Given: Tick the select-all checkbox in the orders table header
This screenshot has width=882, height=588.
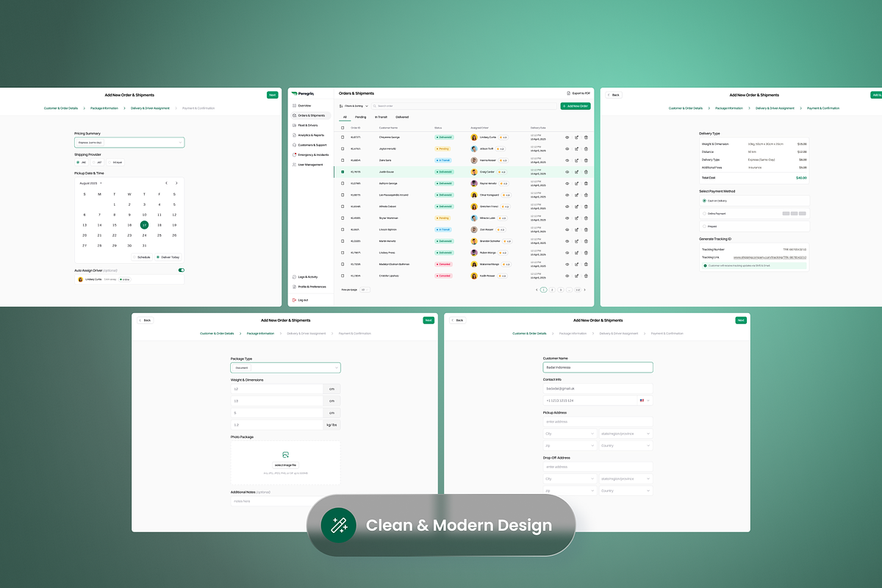Looking at the screenshot, I should tap(343, 128).
